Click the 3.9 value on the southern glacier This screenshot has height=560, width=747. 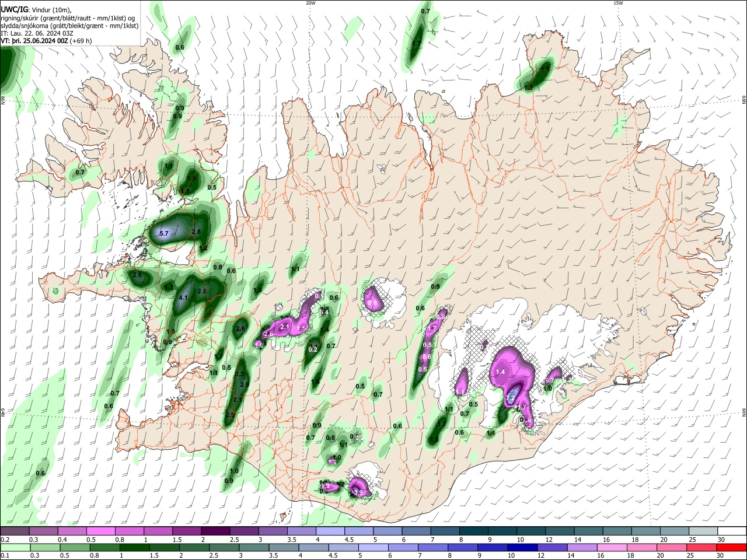click(x=358, y=492)
